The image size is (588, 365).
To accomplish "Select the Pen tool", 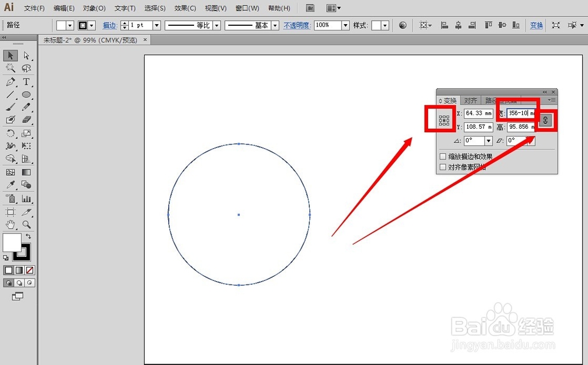I will (x=11, y=82).
